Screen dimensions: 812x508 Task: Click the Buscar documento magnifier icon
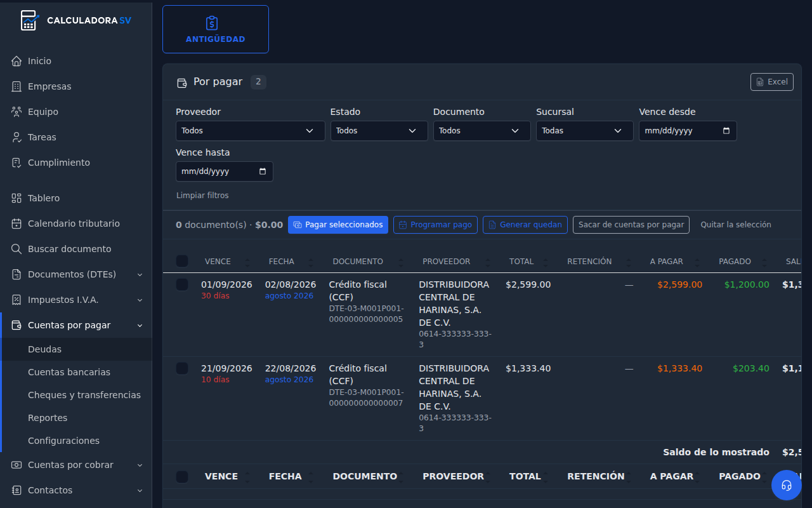point(16,249)
